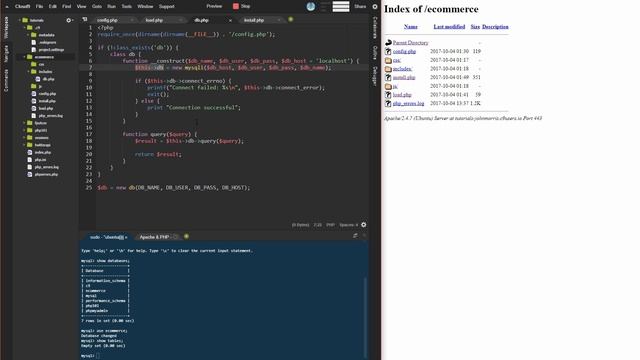Open the Navigate side panel

coord(6,53)
